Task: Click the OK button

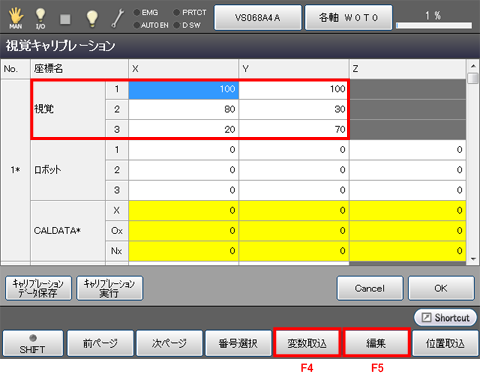Action: click(441, 288)
